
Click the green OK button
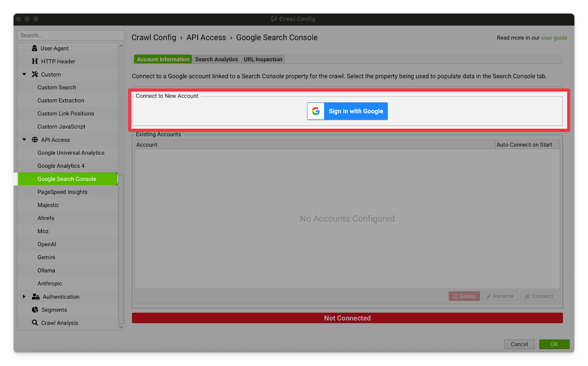point(554,344)
